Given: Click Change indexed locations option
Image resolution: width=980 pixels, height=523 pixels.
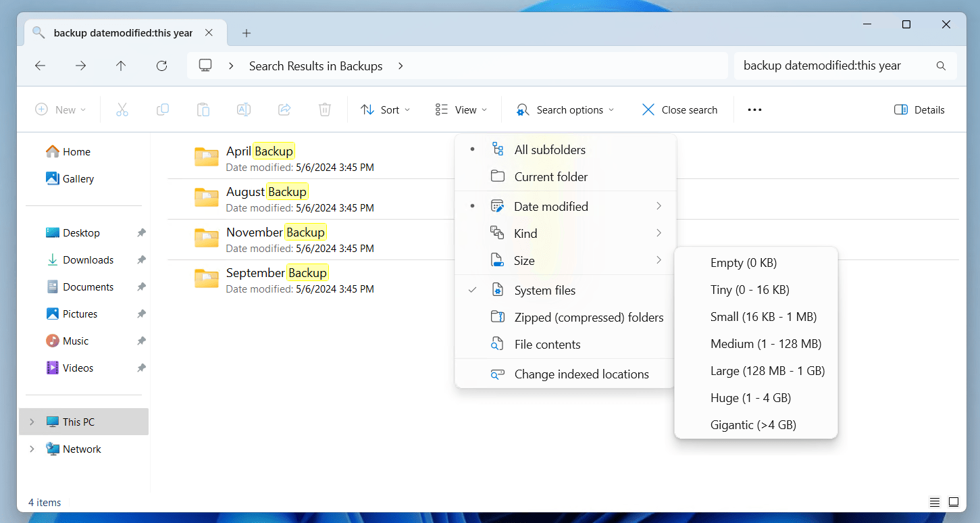Looking at the screenshot, I should coord(581,374).
